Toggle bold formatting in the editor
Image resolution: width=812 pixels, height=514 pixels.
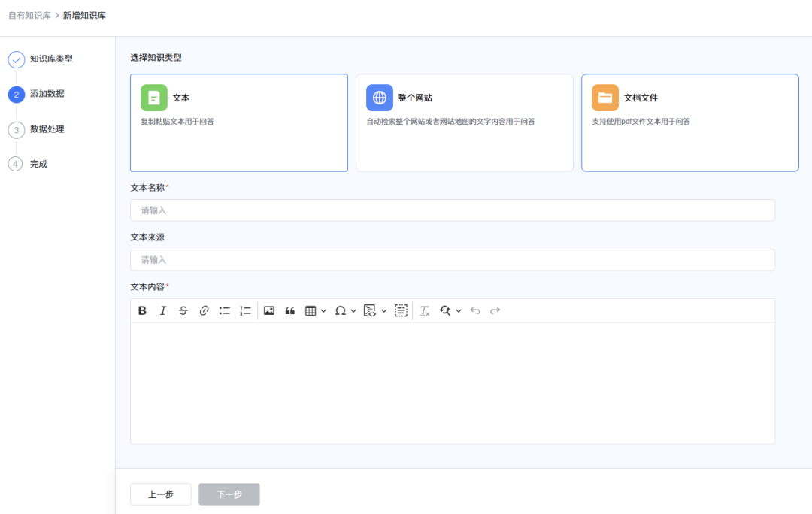pos(143,310)
